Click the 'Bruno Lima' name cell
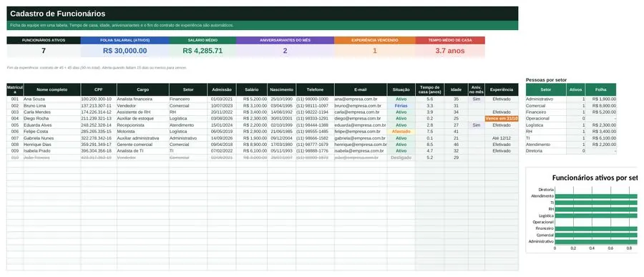644x277 pixels. (x=52, y=106)
